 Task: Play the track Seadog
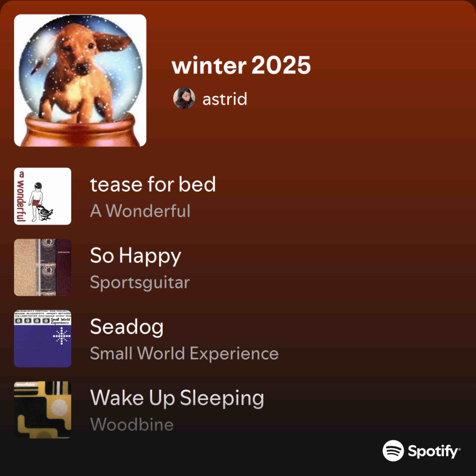click(x=127, y=327)
